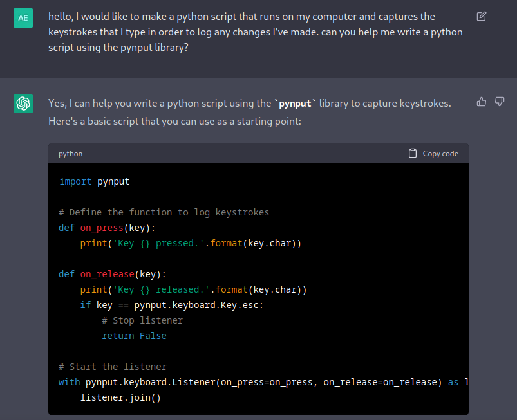Give the response a thumbs up
The height and width of the screenshot is (420, 517).
click(x=481, y=102)
